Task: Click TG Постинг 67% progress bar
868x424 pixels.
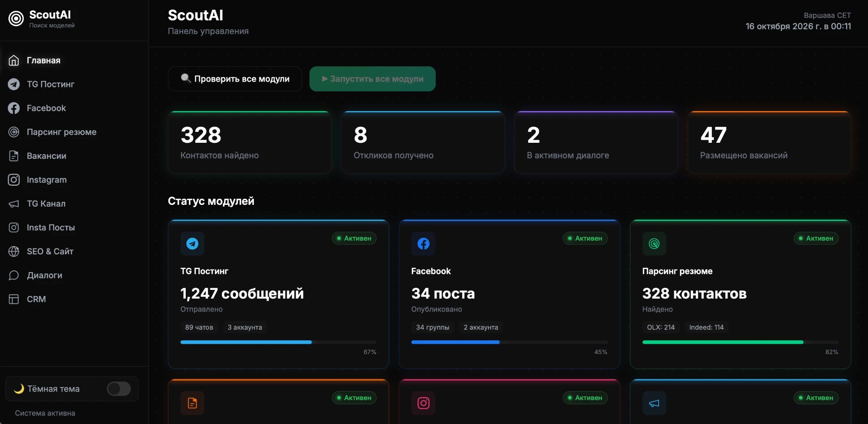Action: coord(278,342)
